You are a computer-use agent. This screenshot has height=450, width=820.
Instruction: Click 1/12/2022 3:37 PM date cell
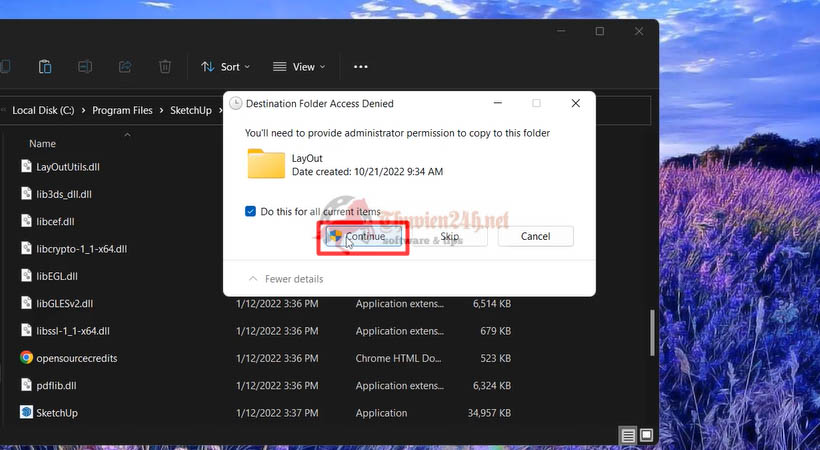(277, 413)
